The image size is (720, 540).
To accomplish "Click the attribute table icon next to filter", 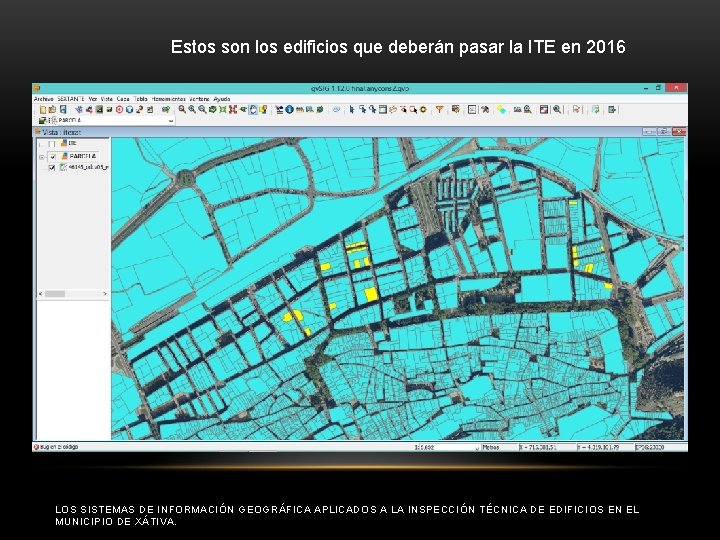I will [455, 109].
